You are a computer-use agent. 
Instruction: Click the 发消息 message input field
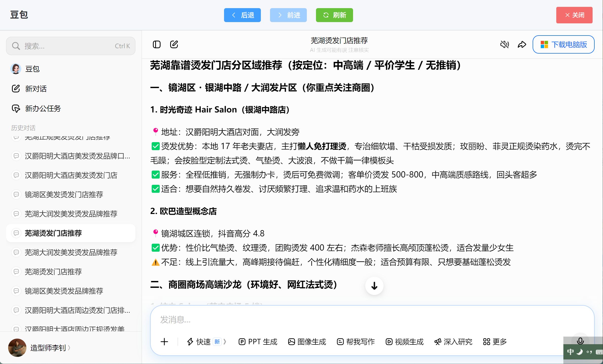(x=372, y=320)
